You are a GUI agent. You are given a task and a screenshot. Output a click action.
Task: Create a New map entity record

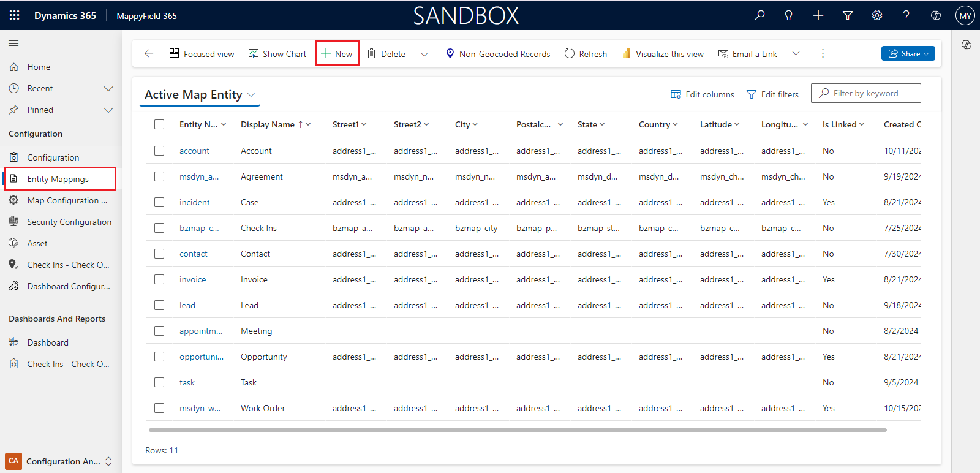tap(337, 54)
